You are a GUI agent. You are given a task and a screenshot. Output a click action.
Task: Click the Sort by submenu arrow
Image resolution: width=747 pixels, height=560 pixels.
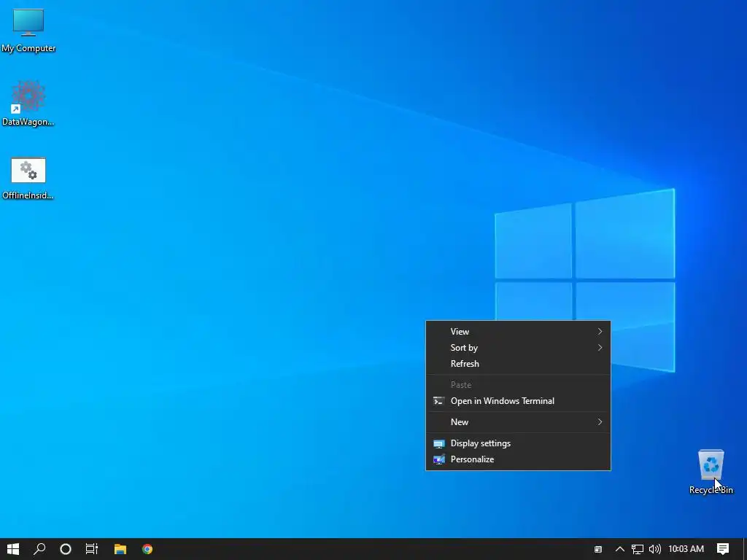[x=600, y=348]
